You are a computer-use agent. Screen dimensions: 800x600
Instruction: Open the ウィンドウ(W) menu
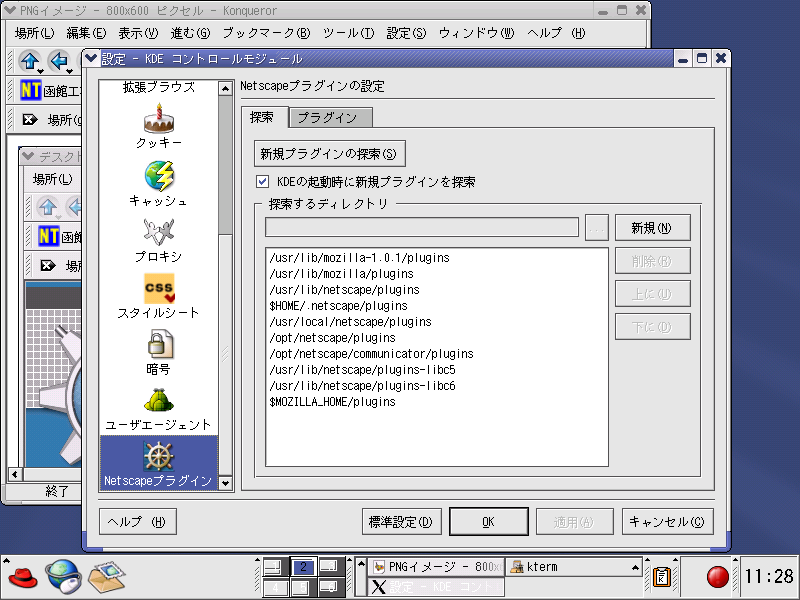point(477,33)
